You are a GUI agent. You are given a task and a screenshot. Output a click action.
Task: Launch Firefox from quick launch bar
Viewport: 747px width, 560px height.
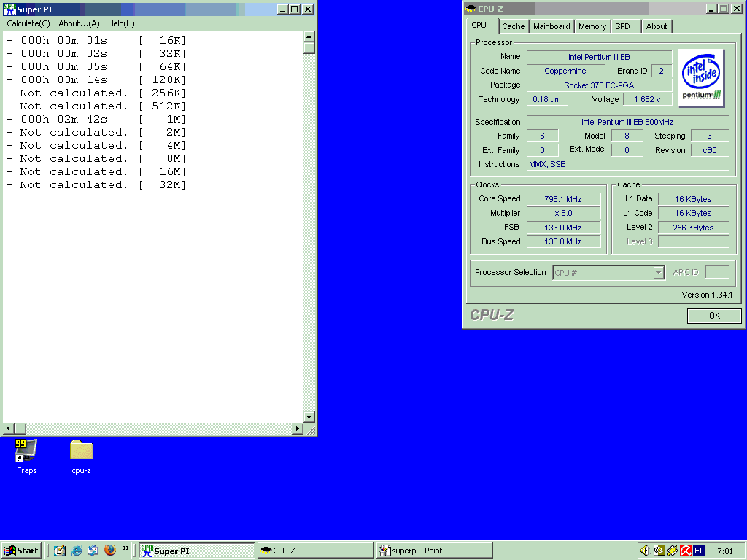tap(110, 551)
